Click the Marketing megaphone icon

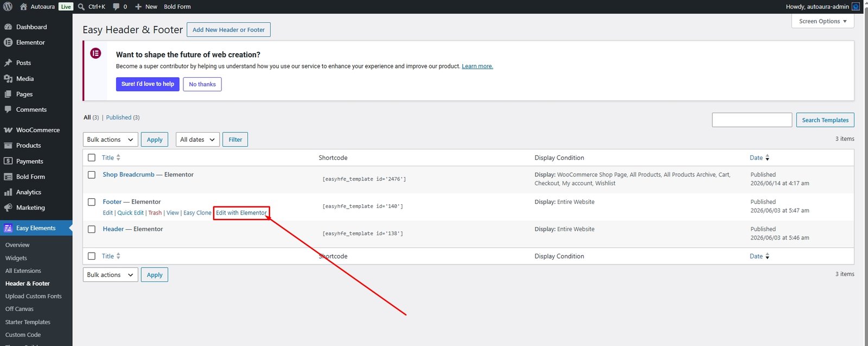point(8,207)
